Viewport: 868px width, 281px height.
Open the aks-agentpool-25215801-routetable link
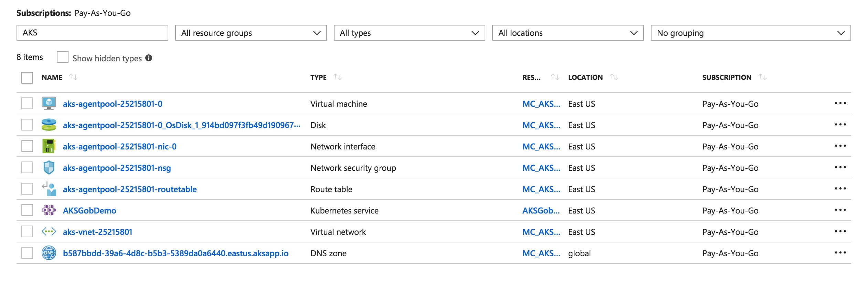click(130, 189)
